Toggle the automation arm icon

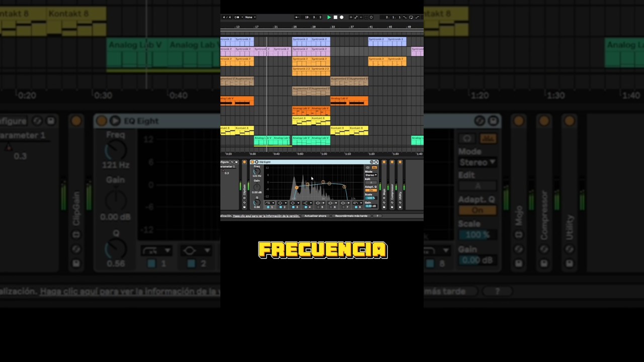tap(356, 17)
